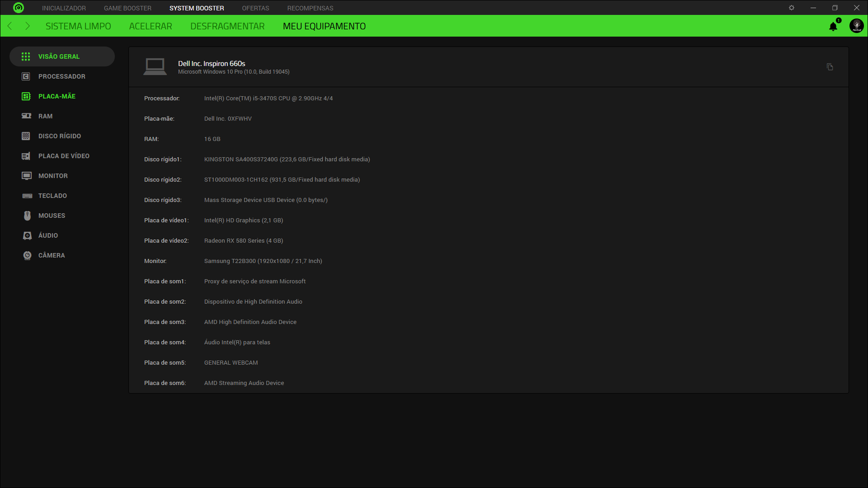Click the Disco Rígido icon

point(26,136)
